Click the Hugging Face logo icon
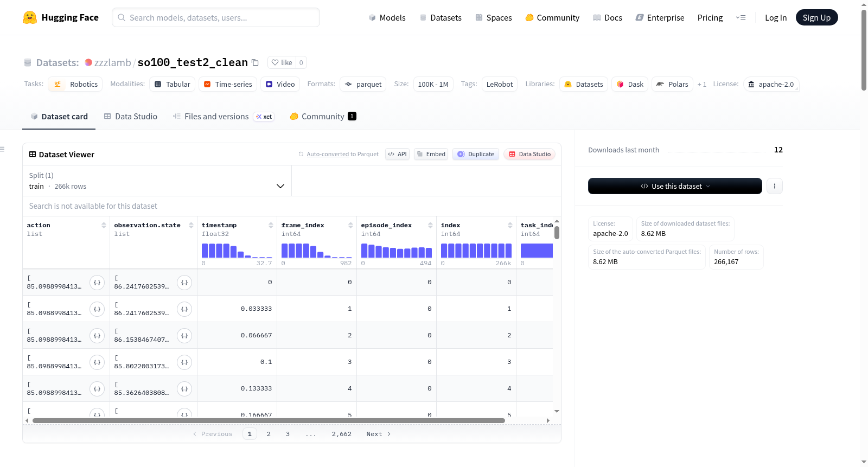The image size is (868, 467). pos(30,17)
